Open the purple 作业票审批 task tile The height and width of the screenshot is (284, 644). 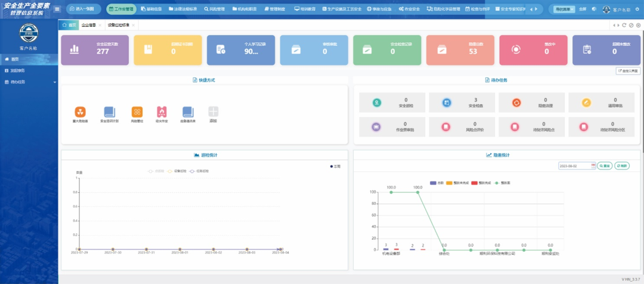pyautogui.click(x=392, y=127)
